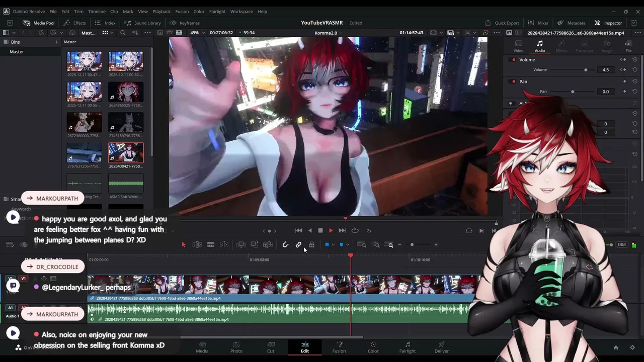Search the media pool
This screenshot has height=362, width=644.
click(123, 33)
